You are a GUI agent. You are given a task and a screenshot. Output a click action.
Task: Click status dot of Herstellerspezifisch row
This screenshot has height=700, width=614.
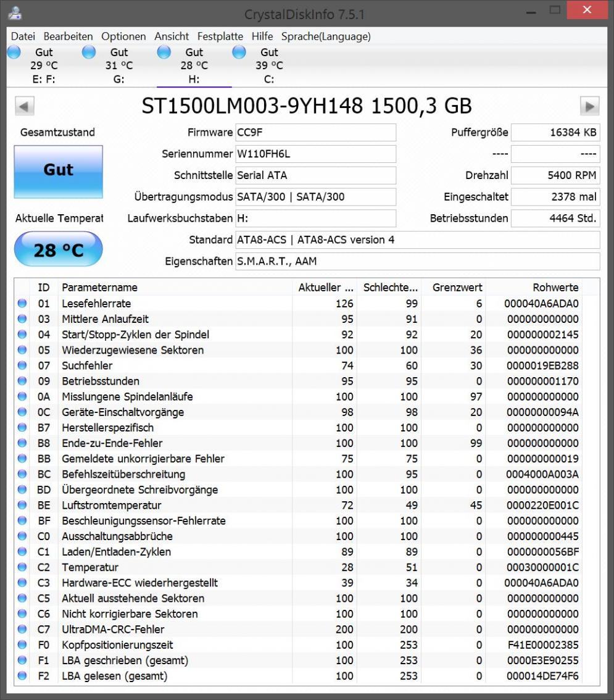coord(22,428)
